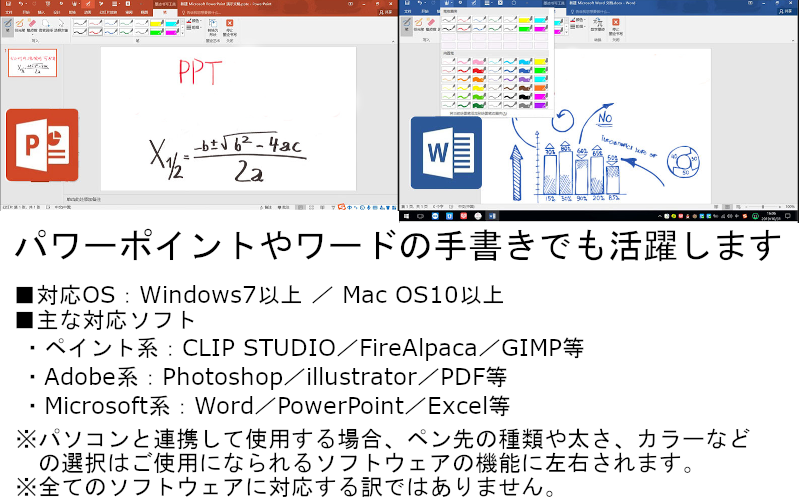800x500 pixels.
Task: Select the Highlighter tool in PowerPoint ribbon
Action: [x=21, y=23]
